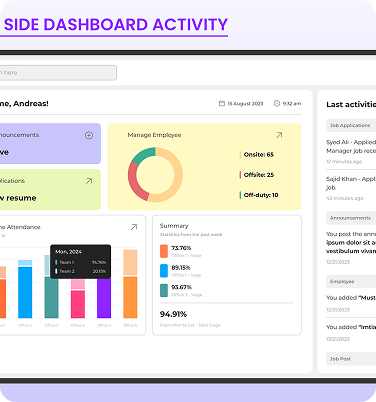Click the blue 89.15% summary swatch
The height and width of the screenshot is (402, 376).
tap(164, 271)
